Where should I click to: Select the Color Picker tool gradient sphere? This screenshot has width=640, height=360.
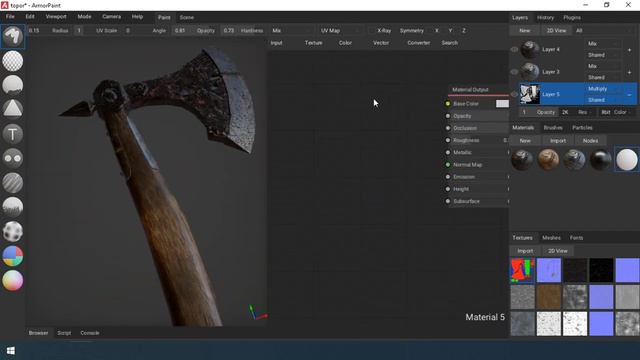[x=13, y=280]
